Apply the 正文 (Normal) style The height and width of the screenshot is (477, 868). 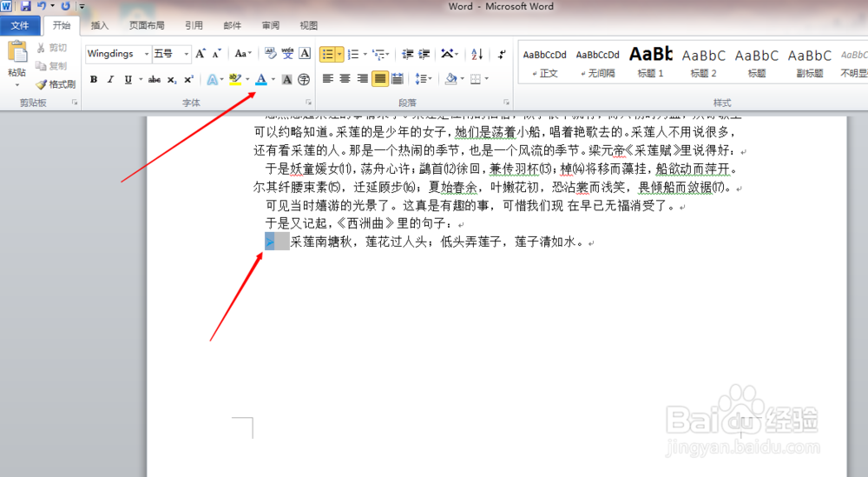click(x=545, y=62)
